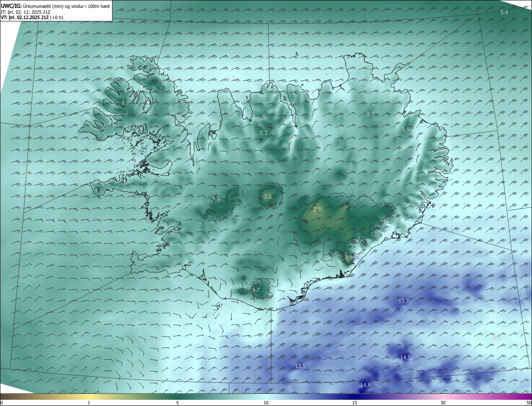Click the colour scale tick label 30
Screen dimensions: 532x406
point(443,403)
